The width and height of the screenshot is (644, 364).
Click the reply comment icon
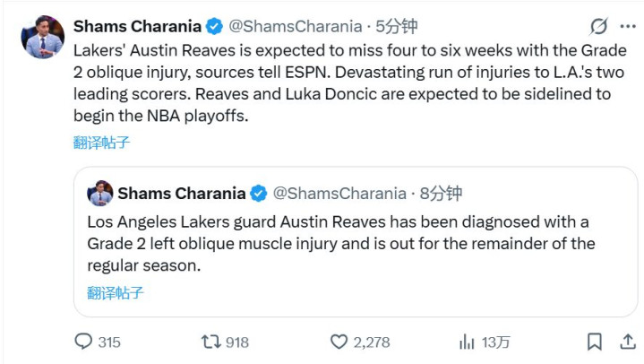click(x=83, y=342)
